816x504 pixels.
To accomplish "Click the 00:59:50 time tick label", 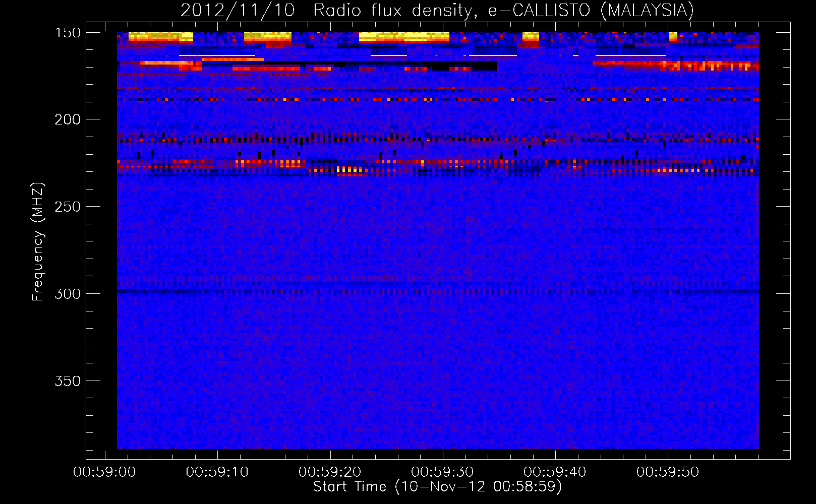I will (x=668, y=472).
